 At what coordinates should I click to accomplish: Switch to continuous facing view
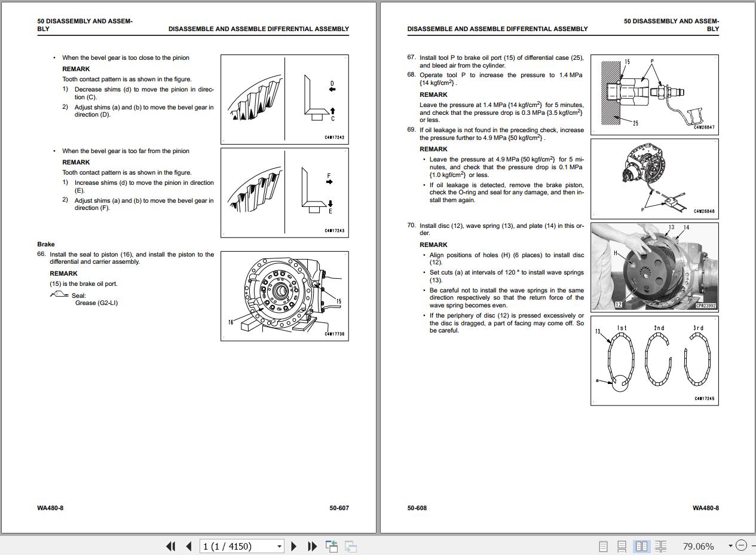[660, 546]
